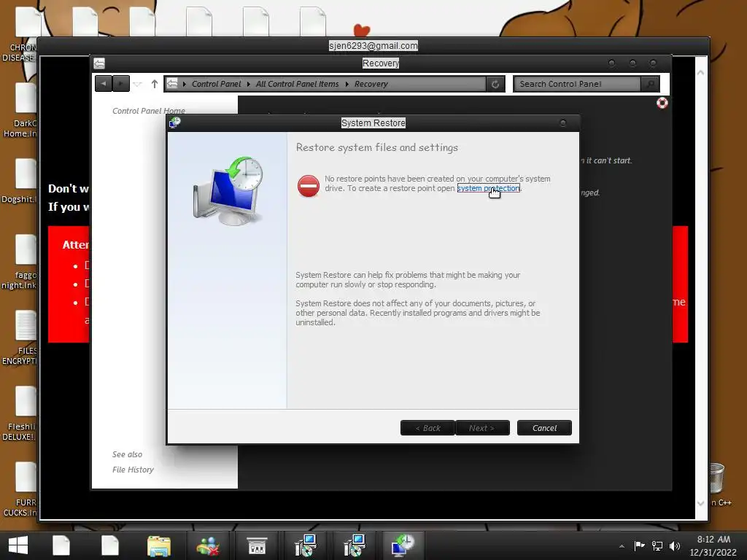Open the Action Center flag icon

[639, 545]
